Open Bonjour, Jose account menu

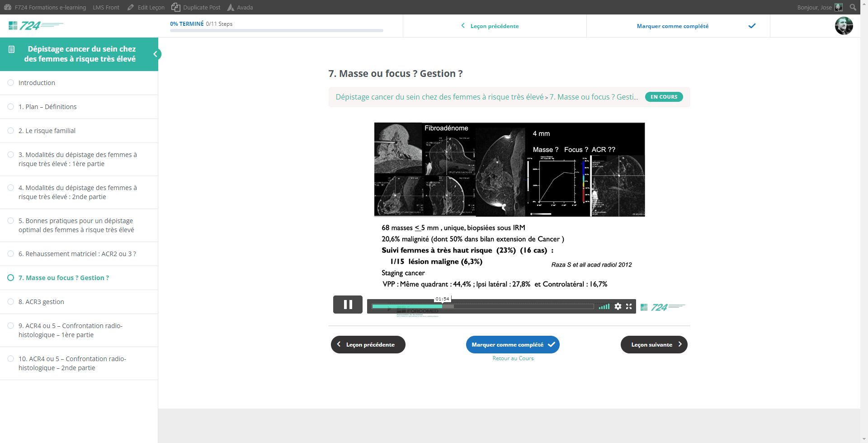coord(814,7)
